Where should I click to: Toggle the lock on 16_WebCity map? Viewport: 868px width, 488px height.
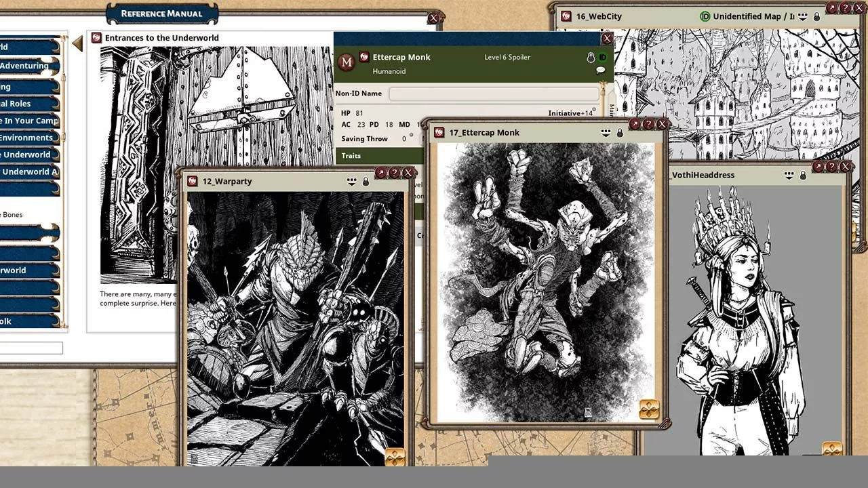tap(816, 16)
